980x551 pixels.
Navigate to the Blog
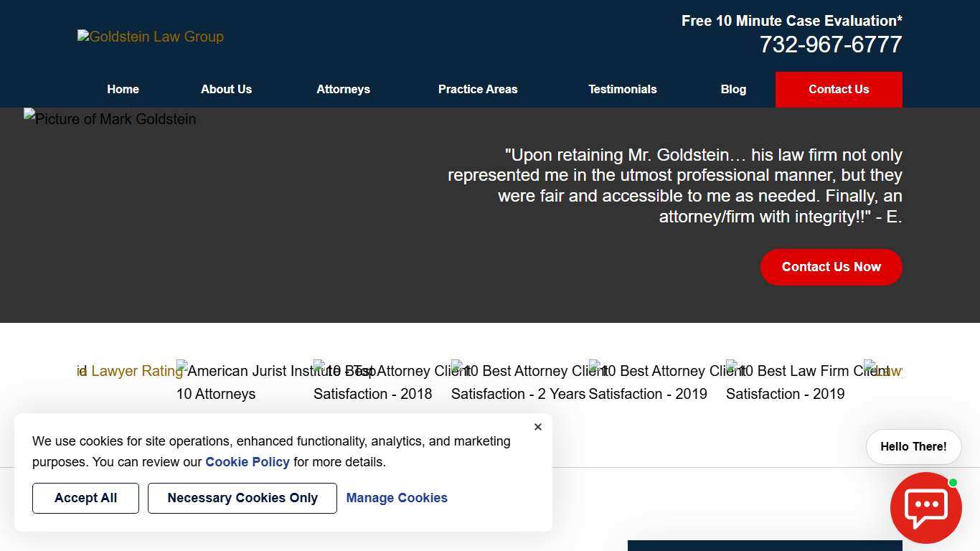[733, 90]
